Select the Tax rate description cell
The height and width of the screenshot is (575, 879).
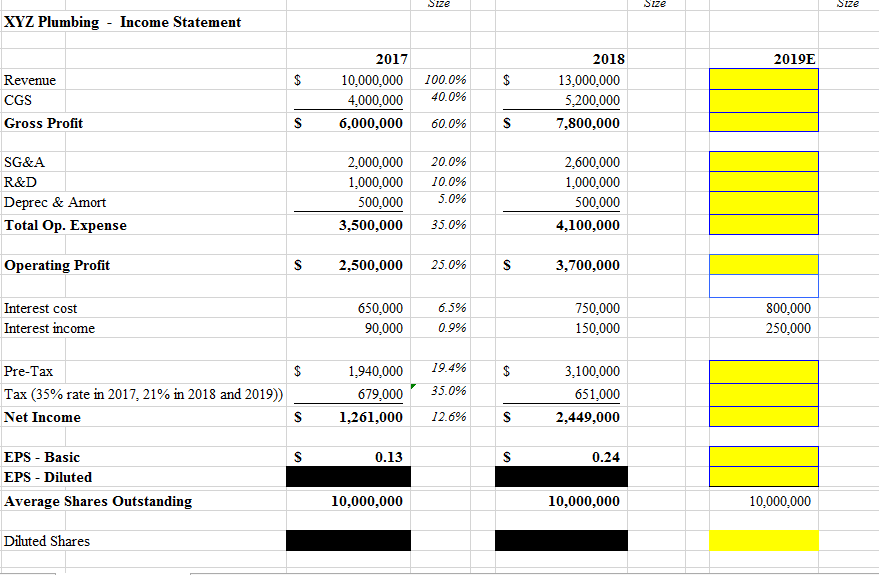[144, 394]
